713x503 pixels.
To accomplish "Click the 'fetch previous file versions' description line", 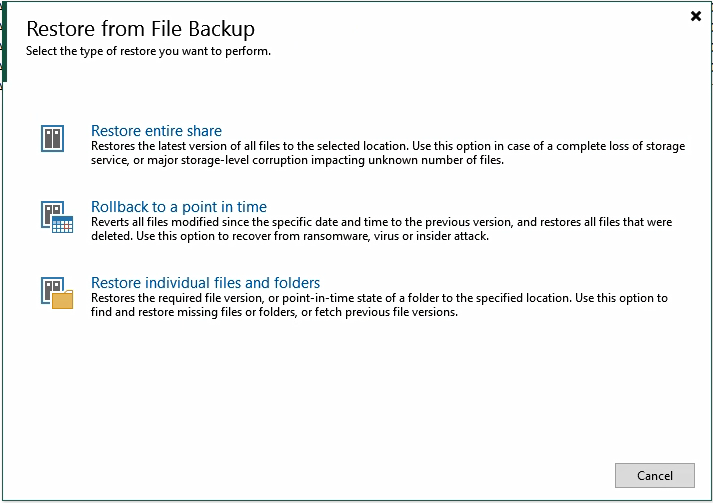I will (x=274, y=312).
